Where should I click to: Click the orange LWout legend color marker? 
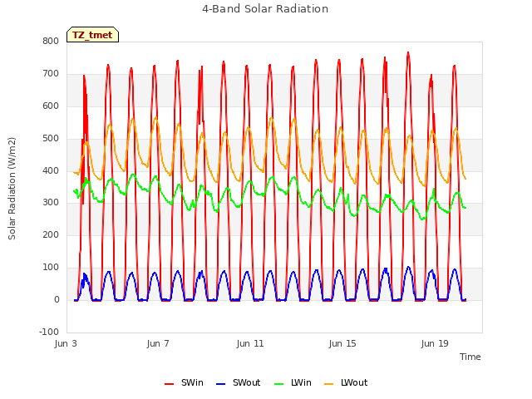point(329,384)
